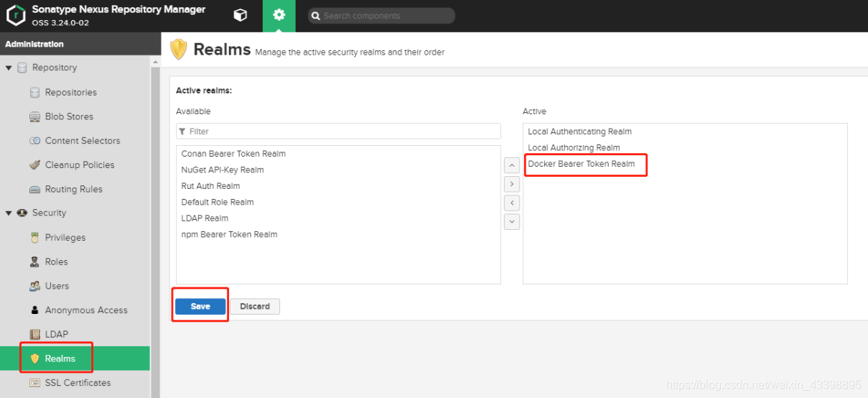Select Conan Bearer Token Realm

coord(233,154)
